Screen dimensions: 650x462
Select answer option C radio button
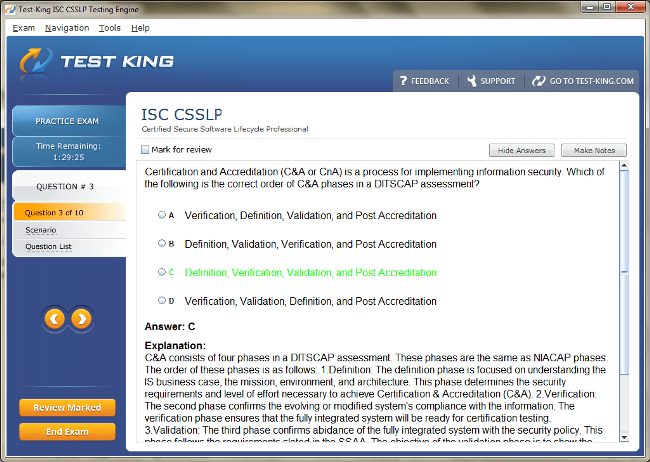(x=162, y=272)
